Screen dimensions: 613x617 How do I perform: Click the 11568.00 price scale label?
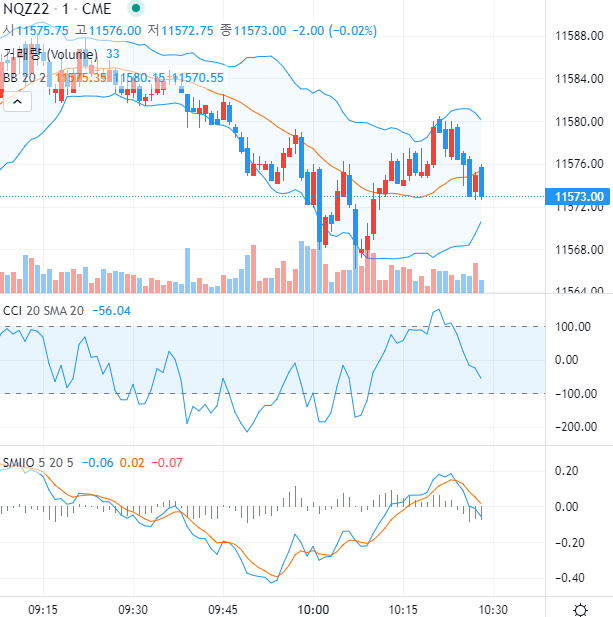pos(582,250)
